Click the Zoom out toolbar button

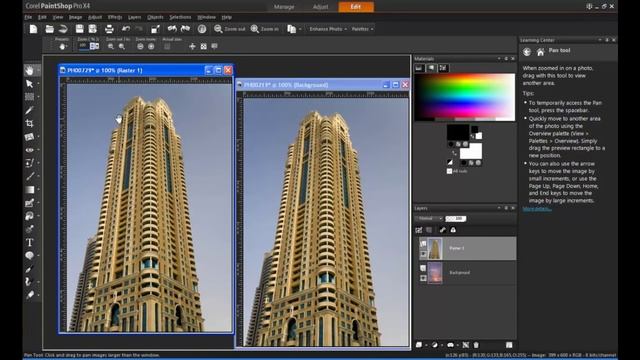229,29
